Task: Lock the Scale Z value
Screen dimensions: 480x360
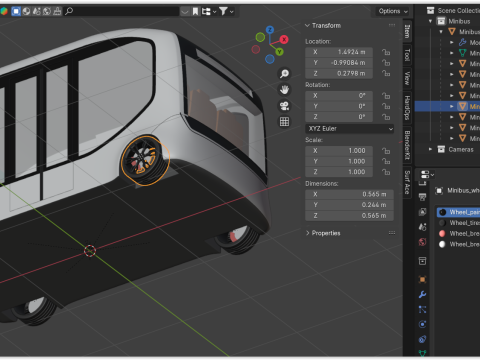Action: click(386, 172)
